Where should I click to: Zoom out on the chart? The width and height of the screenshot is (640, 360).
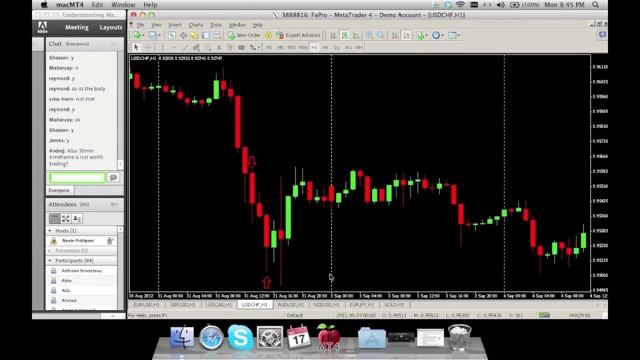(x=380, y=36)
